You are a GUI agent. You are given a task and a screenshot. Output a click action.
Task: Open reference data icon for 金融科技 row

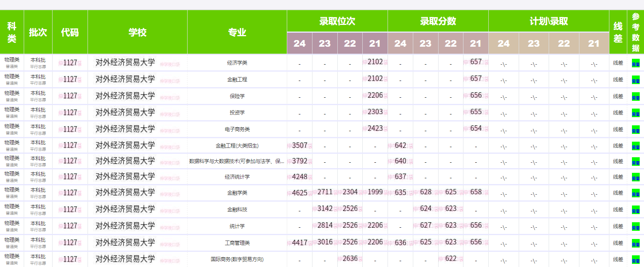[635, 210]
